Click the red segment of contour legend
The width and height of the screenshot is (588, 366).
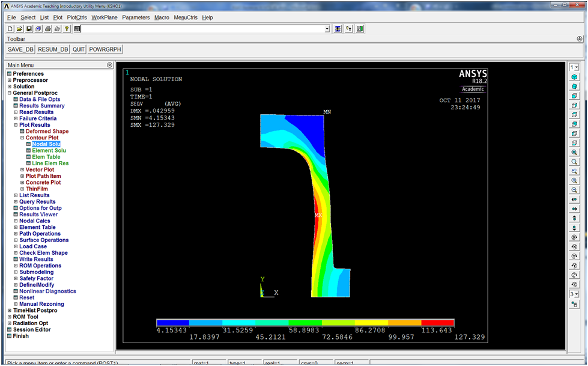click(437, 323)
